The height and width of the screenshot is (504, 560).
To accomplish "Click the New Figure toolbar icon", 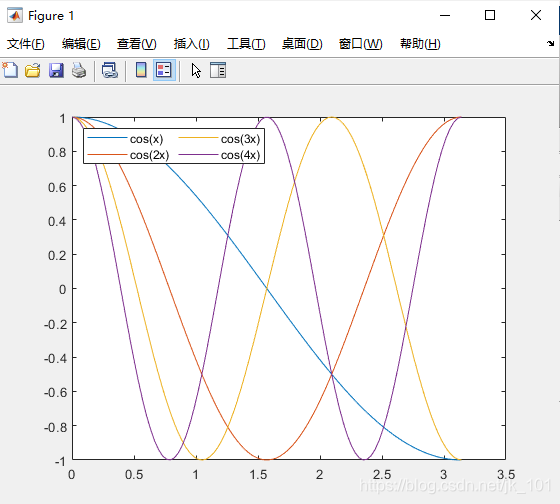I will [x=10, y=70].
